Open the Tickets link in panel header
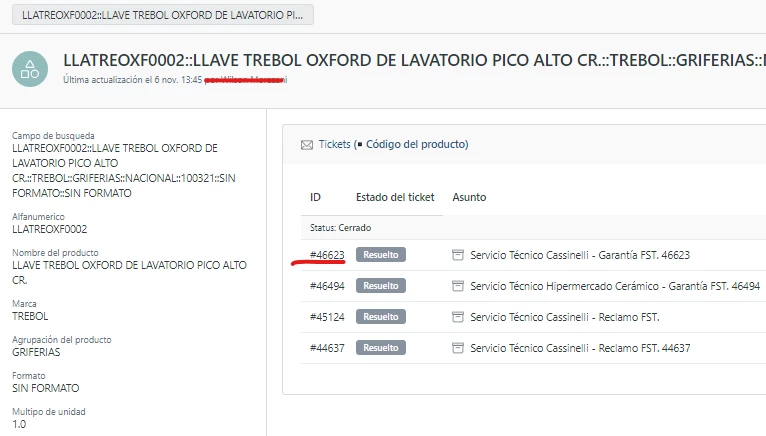The height and width of the screenshot is (436, 766). (x=335, y=144)
